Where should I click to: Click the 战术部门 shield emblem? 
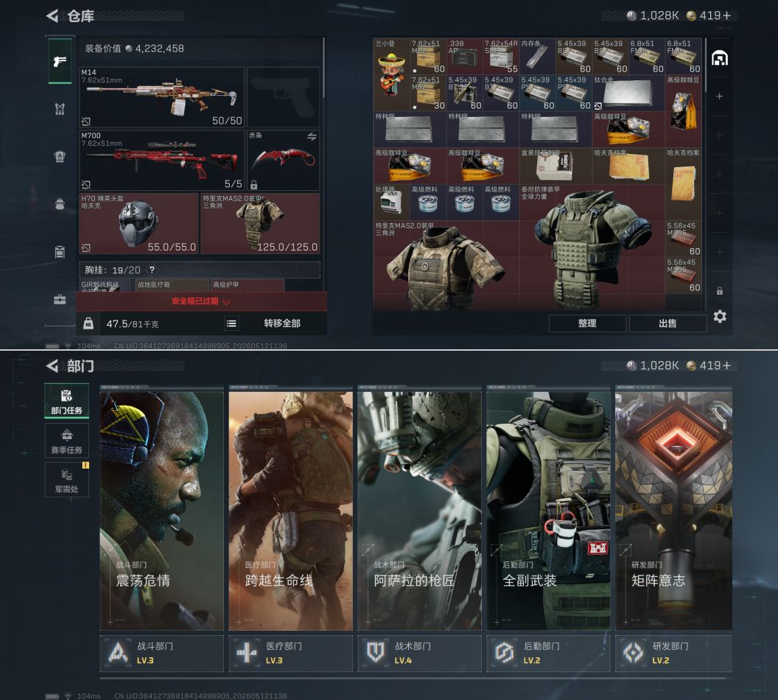click(376, 653)
